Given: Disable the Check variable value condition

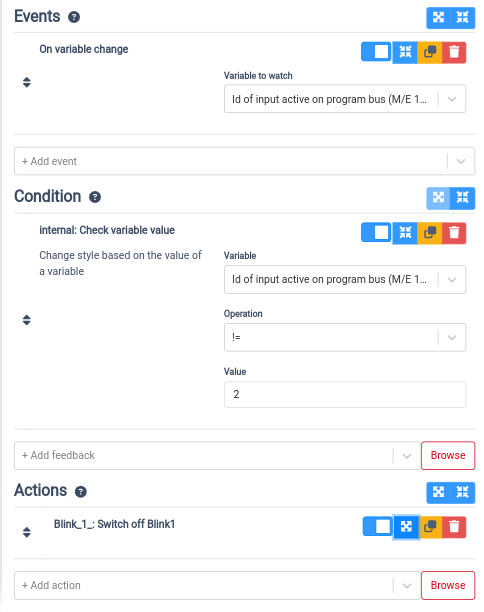Looking at the screenshot, I should click(x=376, y=233).
